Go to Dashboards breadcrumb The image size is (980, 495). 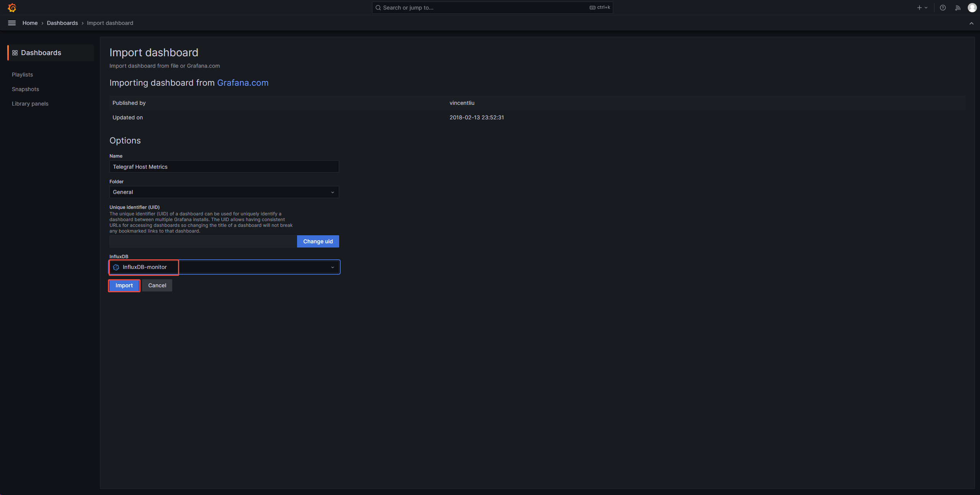pyautogui.click(x=62, y=23)
